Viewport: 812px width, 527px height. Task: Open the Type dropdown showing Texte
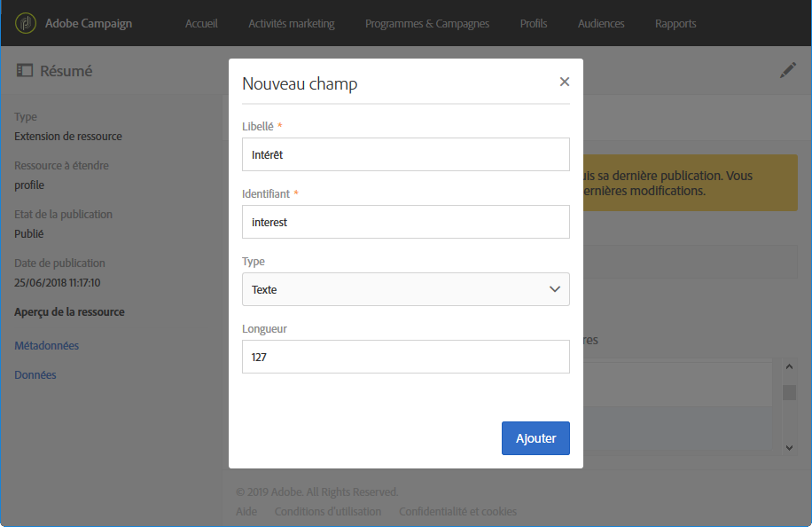pyautogui.click(x=405, y=289)
